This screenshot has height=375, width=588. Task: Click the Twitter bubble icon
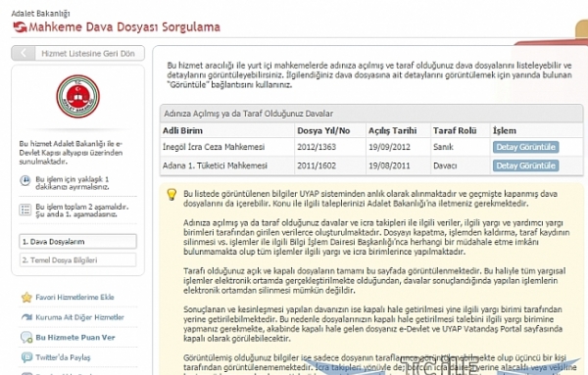[x=26, y=357]
